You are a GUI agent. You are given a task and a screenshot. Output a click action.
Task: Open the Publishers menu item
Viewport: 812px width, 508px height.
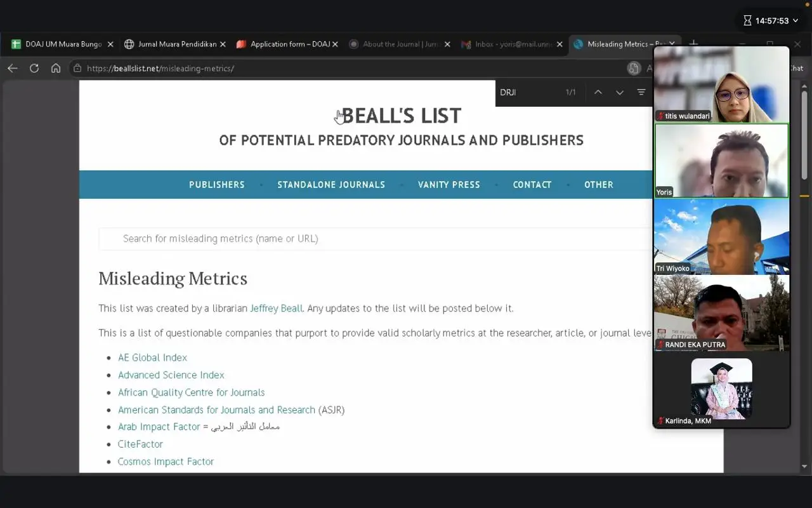coord(217,185)
